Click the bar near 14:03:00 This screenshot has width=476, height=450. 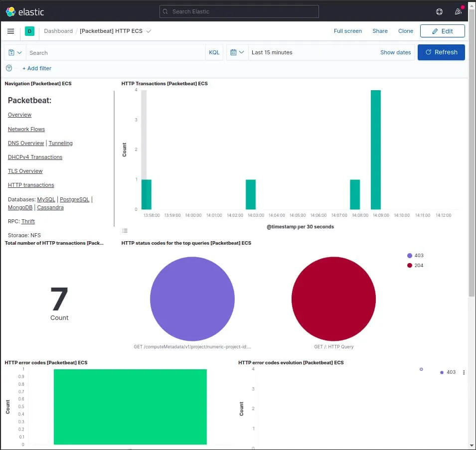(x=250, y=194)
